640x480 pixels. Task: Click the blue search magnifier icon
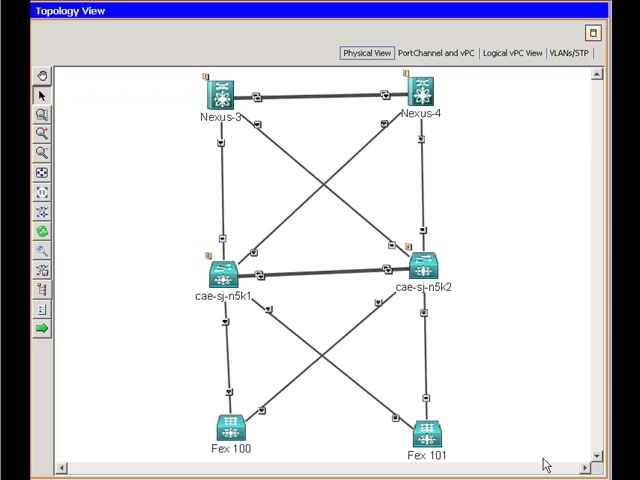42,251
